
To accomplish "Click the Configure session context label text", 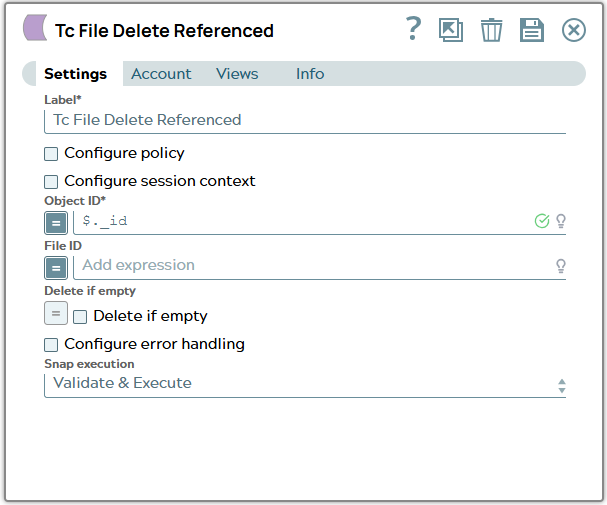I will [x=159, y=181].
